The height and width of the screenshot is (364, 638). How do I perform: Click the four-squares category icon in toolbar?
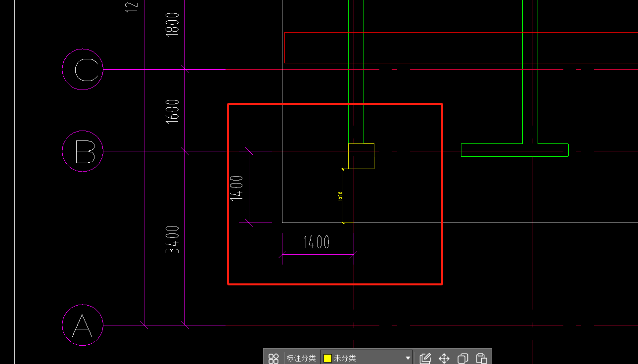point(273,358)
